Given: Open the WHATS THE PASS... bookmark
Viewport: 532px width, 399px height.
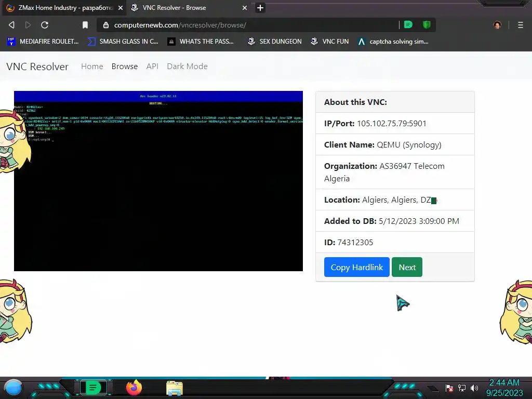Looking at the screenshot, I should pos(201,42).
